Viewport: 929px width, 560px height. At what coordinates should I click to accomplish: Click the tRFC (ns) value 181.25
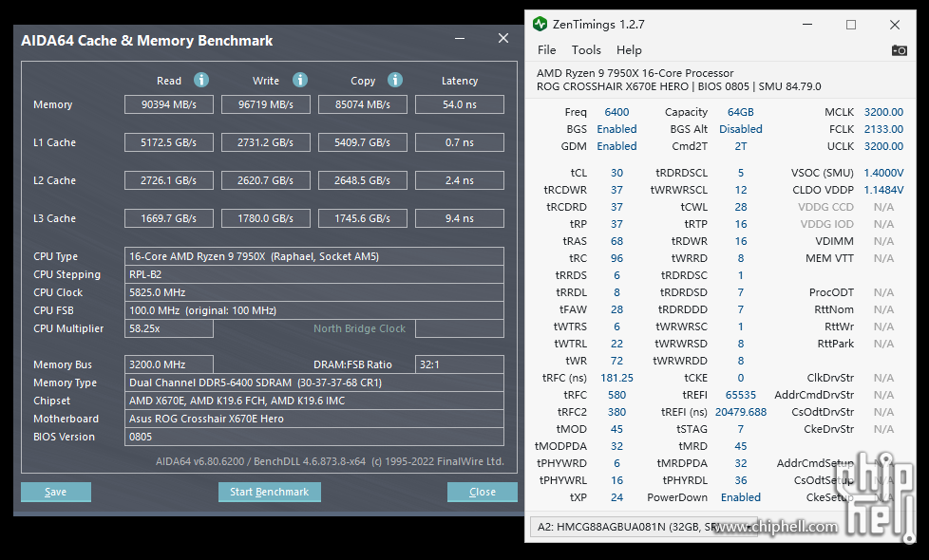click(x=616, y=378)
